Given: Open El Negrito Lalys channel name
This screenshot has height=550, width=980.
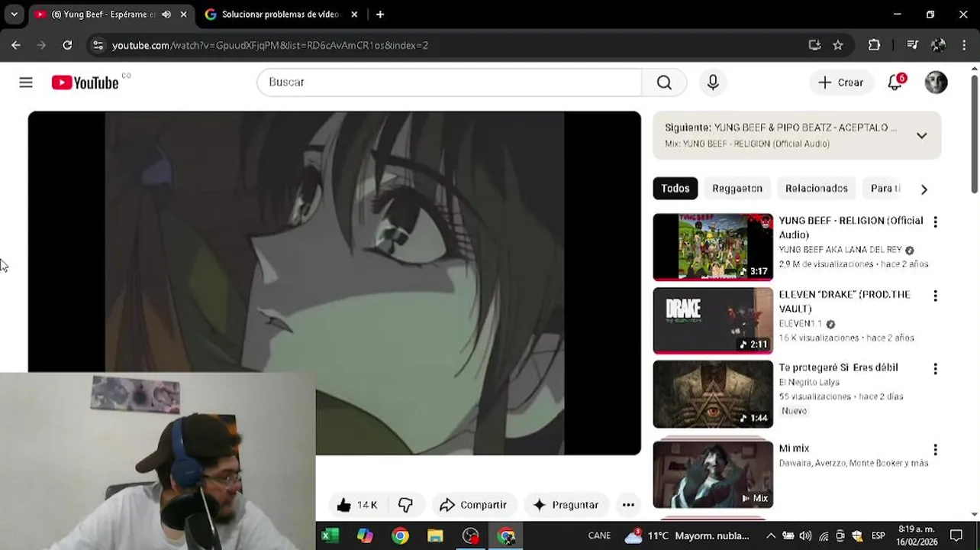Looking at the screenshot, I should (809, 382).
